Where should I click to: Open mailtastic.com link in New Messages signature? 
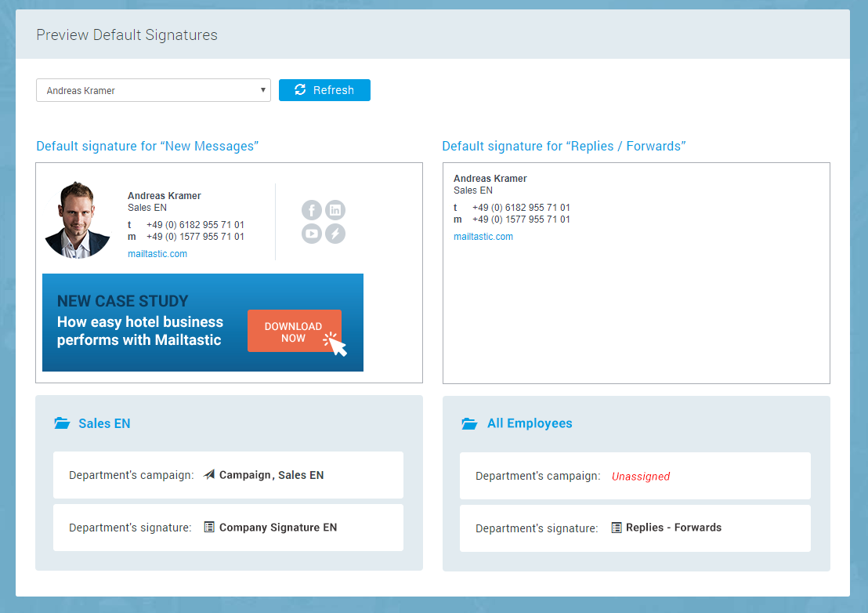point(157,254)
